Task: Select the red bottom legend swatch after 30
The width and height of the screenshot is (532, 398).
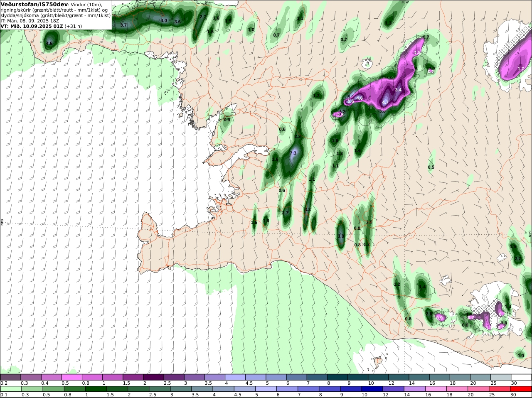Action: point(521,389)
